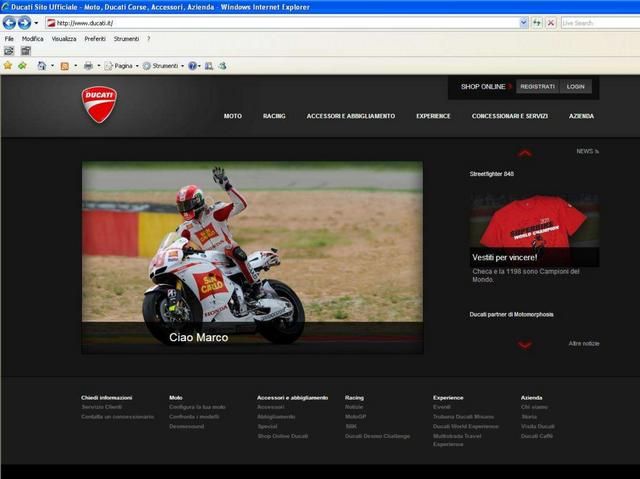The width and height of the screenshot is (640, 479).
Task: Open the Strumenti menu in menu bar
Action: [126, 39]
